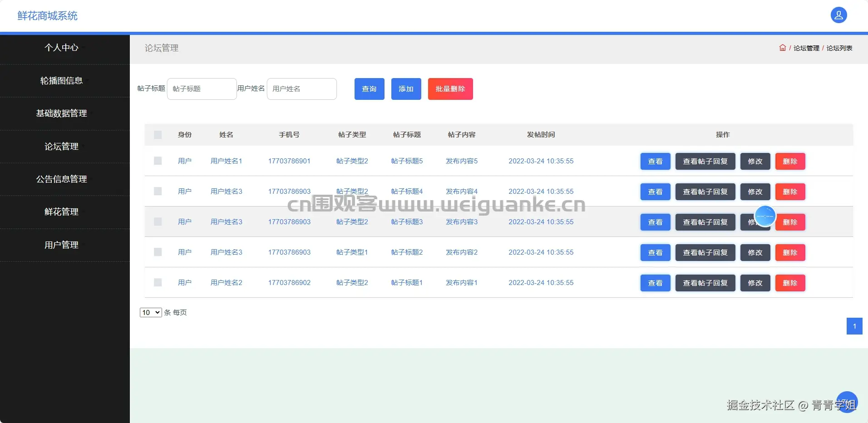Click the 发布内容1 content cell

[x=462, y=283]
